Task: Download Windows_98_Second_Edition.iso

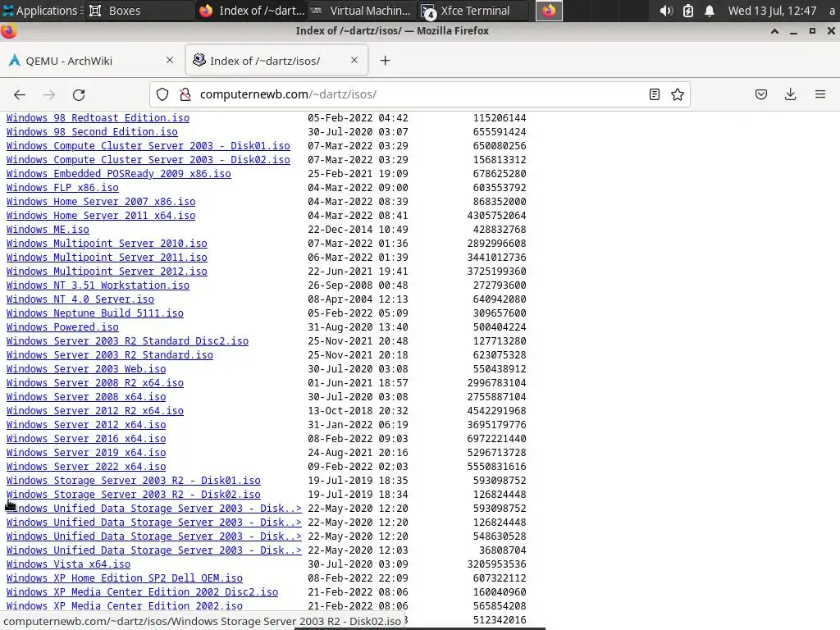Action: [x=92, y=132]
